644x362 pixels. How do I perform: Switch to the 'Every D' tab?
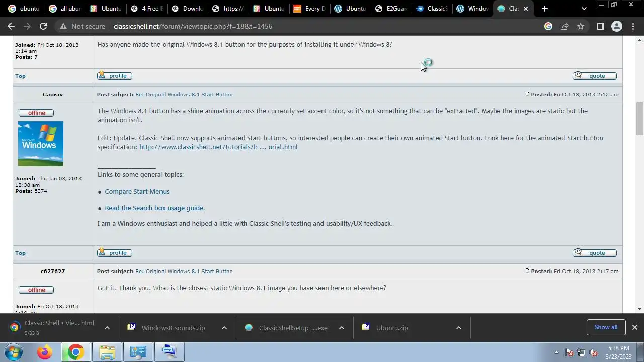(309, 9)
